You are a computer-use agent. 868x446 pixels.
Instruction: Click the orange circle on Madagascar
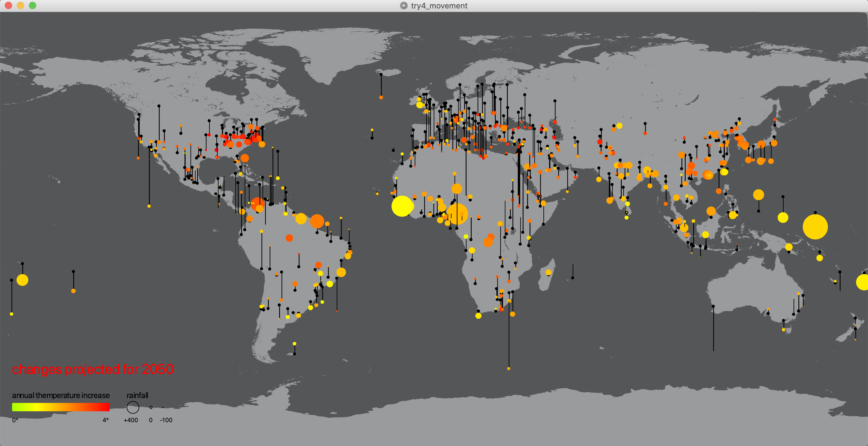548,272
